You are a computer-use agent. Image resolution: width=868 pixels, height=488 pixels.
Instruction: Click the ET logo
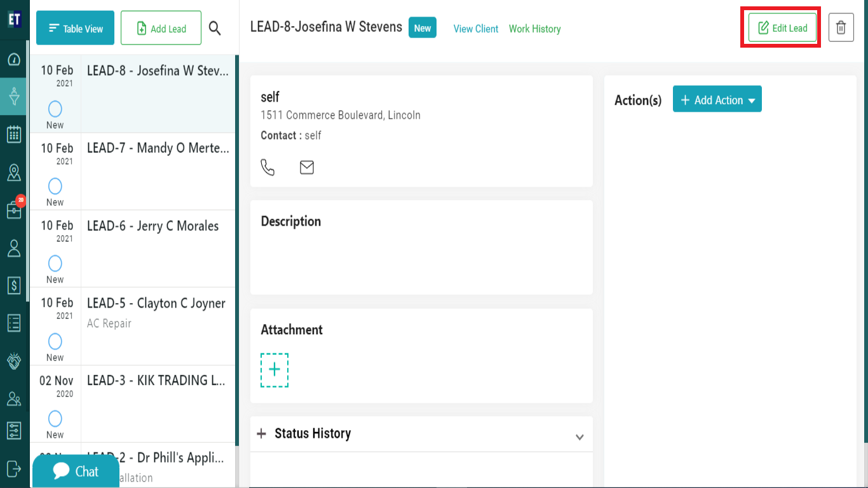tap(14, 19)
